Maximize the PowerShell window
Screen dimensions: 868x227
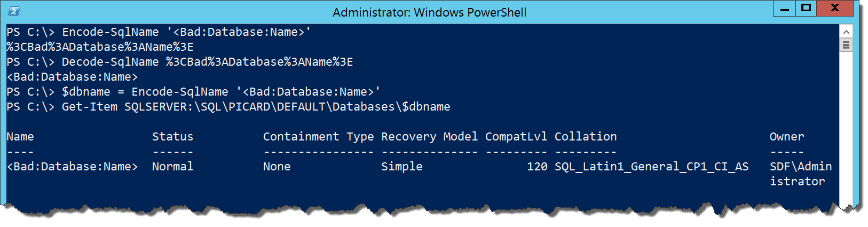(806, 8)
